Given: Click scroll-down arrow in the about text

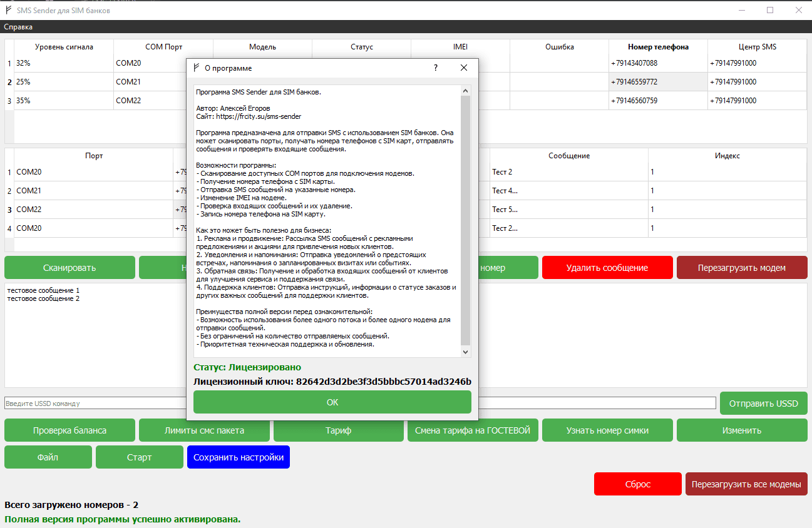Looking at the screenshot, I should pyautogui.click(x=465, y=352).
